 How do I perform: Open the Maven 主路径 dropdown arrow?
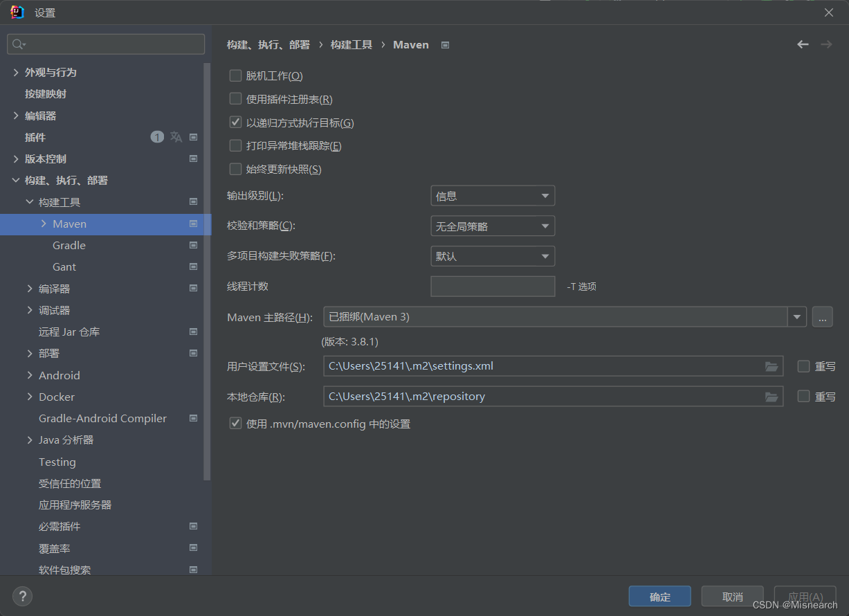pos(797,317)
